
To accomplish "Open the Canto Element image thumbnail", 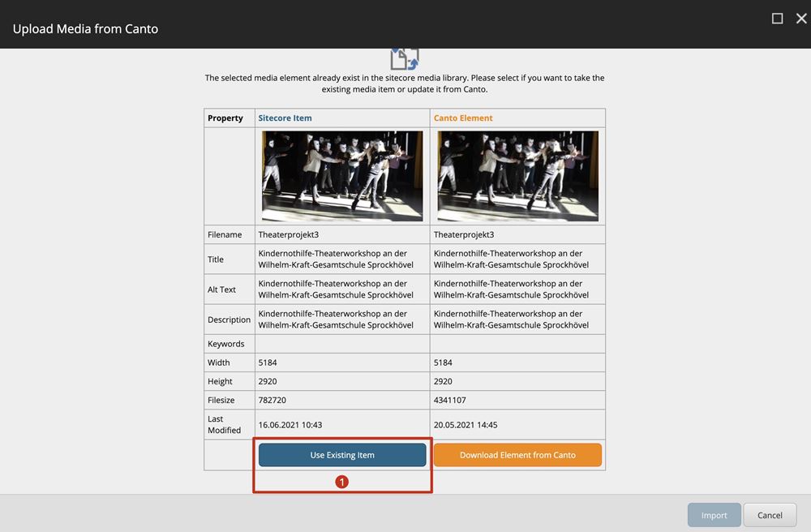I will coord(517,176).
